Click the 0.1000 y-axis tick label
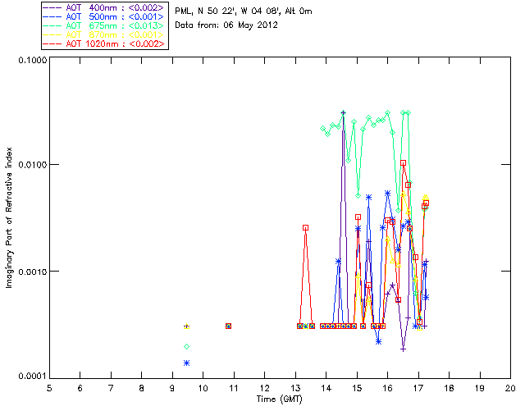The height and width of the screenshot is (420, 525). tap(30, 61)
